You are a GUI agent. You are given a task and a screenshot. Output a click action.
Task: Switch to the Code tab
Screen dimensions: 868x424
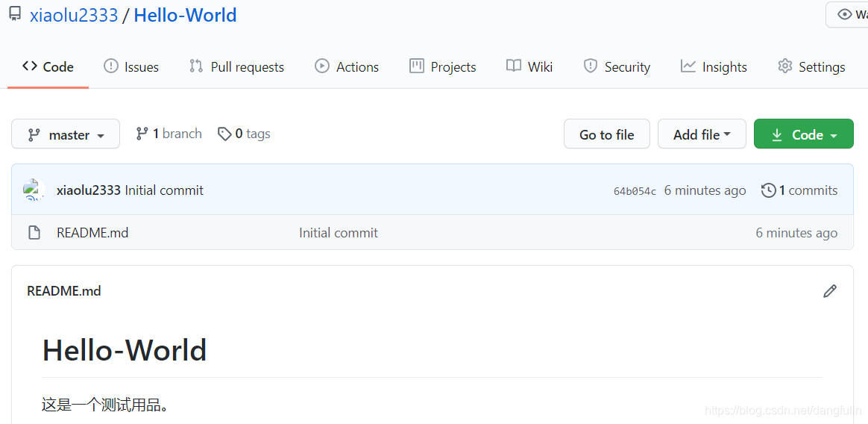pyautogui.click(x=48, y=67)
